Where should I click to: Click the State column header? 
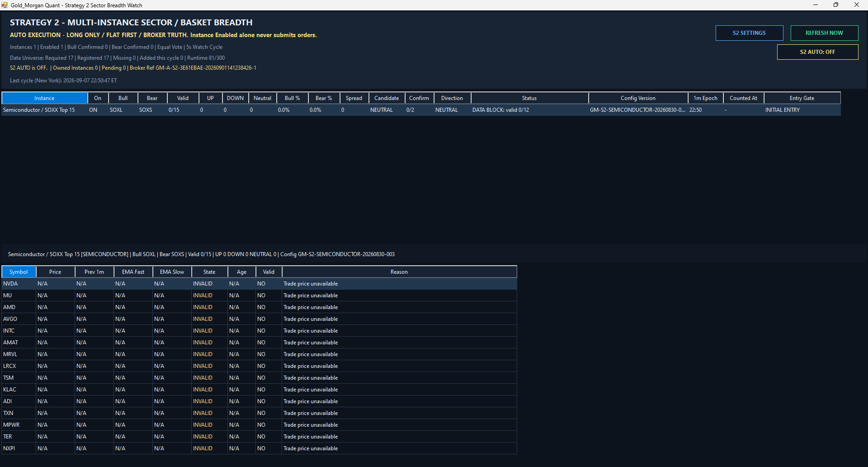(x=209, y=272)
